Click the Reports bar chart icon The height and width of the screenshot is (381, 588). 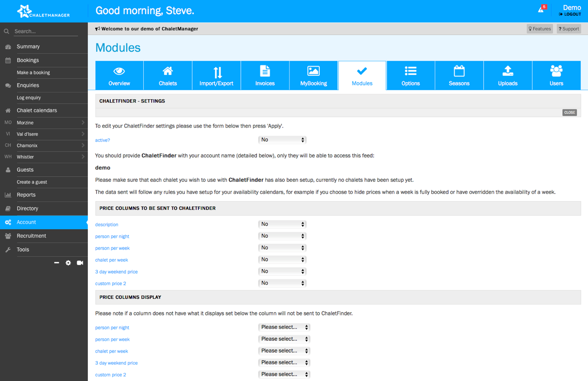tap(8, 195)
